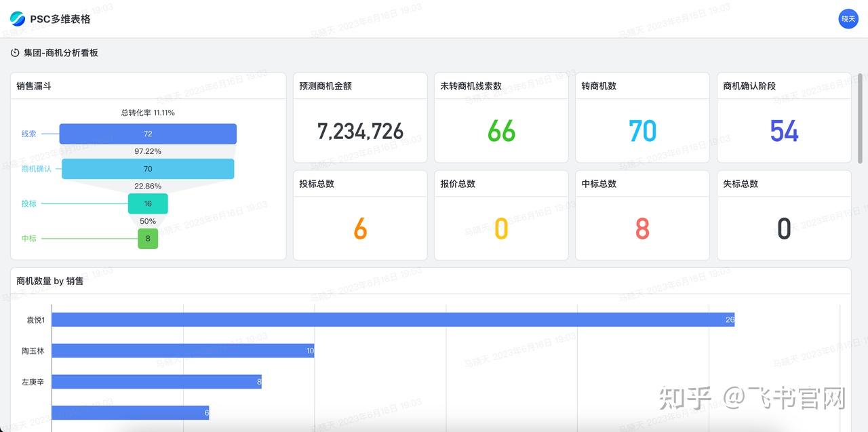Screen dimensions: 868x432
Task: Click the 中标 funnel stage label
Action: pos(28,239)
